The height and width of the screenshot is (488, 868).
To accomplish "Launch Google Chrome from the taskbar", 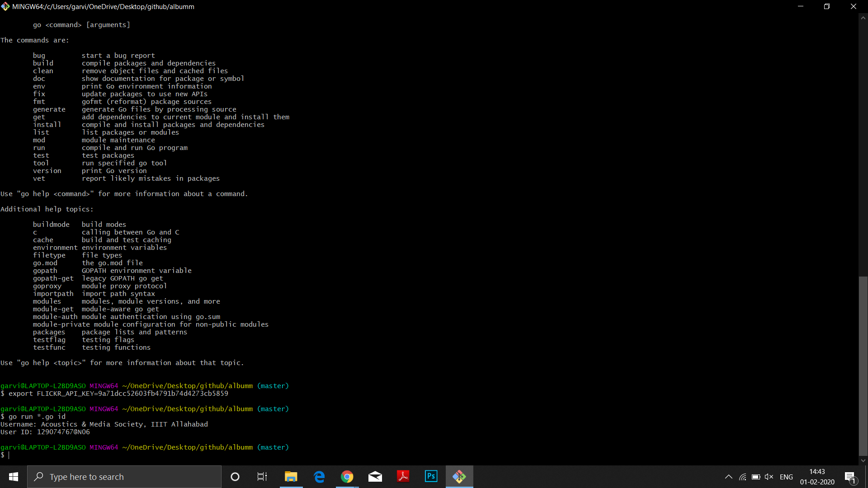I will click(x=347, y=476).
